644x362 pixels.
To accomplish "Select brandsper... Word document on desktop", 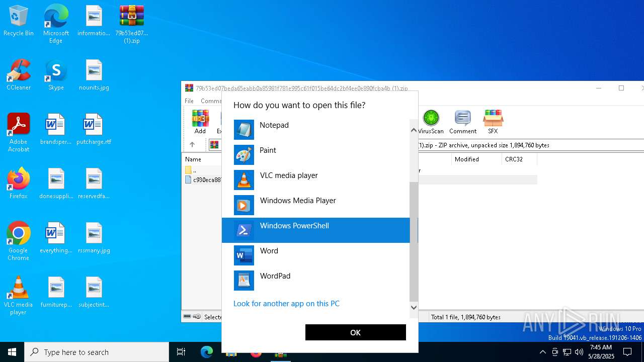I will pyautogui.click(x=55, y=130).
